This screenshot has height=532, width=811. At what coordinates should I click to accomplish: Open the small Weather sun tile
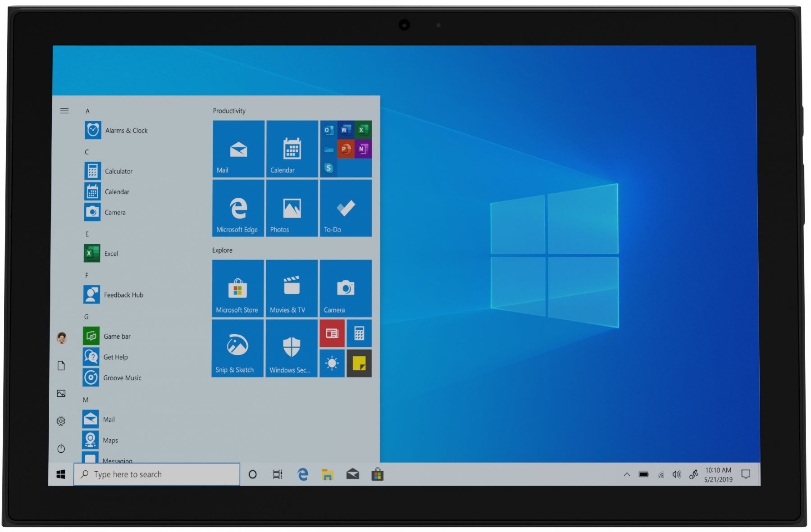pos(332,363)
